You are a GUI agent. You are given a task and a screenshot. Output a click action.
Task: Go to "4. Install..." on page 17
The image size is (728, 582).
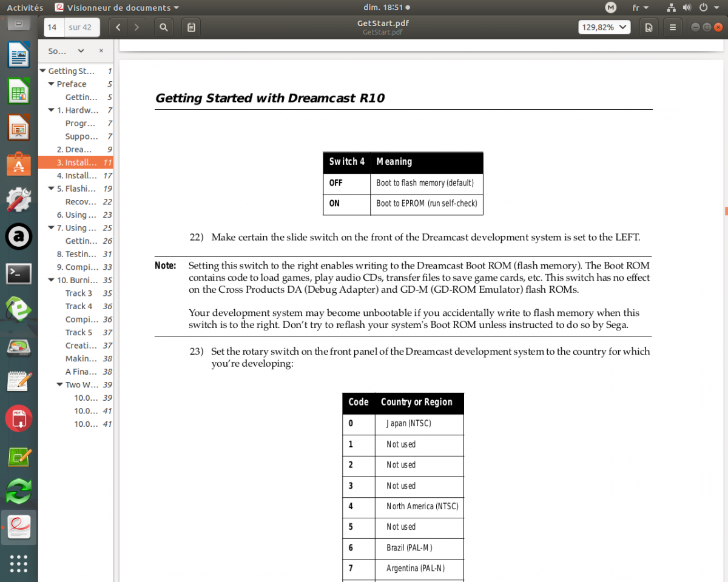point(76,175)
